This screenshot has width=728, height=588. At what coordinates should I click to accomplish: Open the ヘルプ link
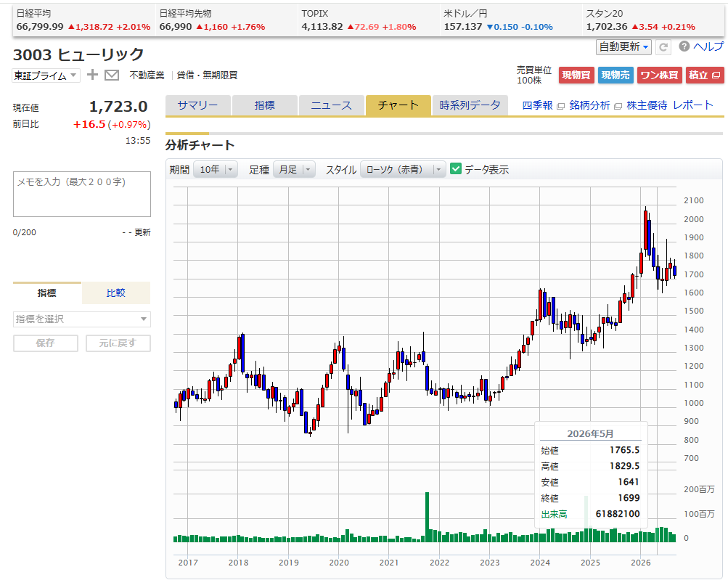(708, 46)
